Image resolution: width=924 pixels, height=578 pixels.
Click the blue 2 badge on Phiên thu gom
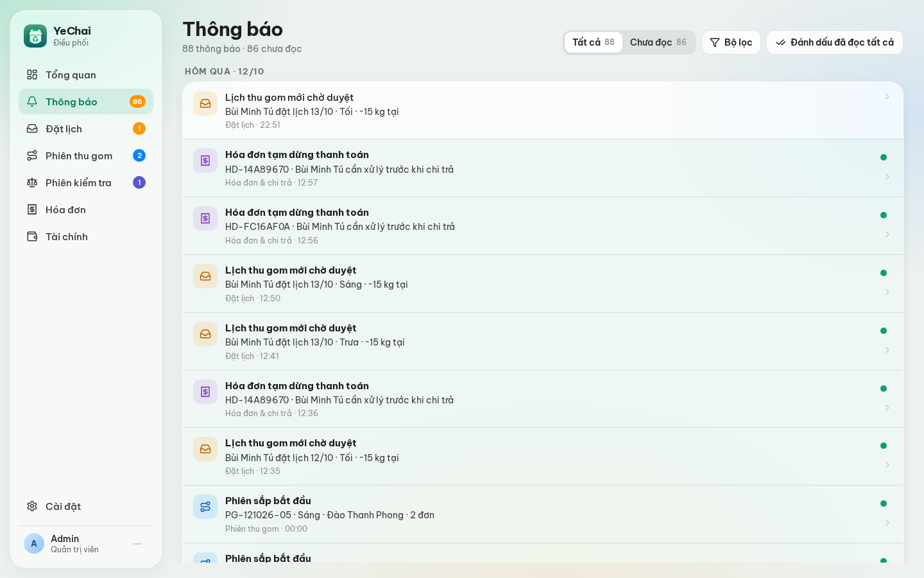pyautogui.click(x=139, y=155)
